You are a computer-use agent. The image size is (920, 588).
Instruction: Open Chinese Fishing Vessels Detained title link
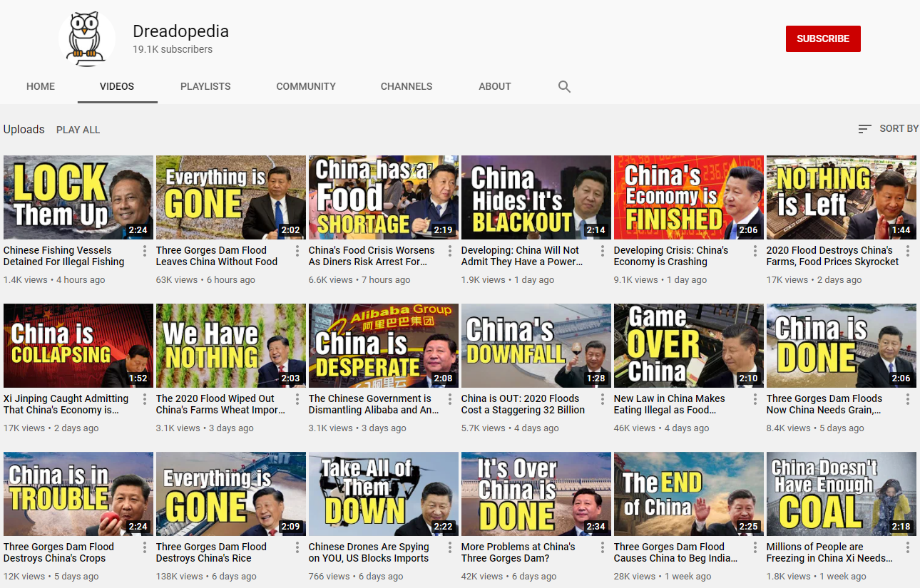pyautogui.click(x=64, y=256)
